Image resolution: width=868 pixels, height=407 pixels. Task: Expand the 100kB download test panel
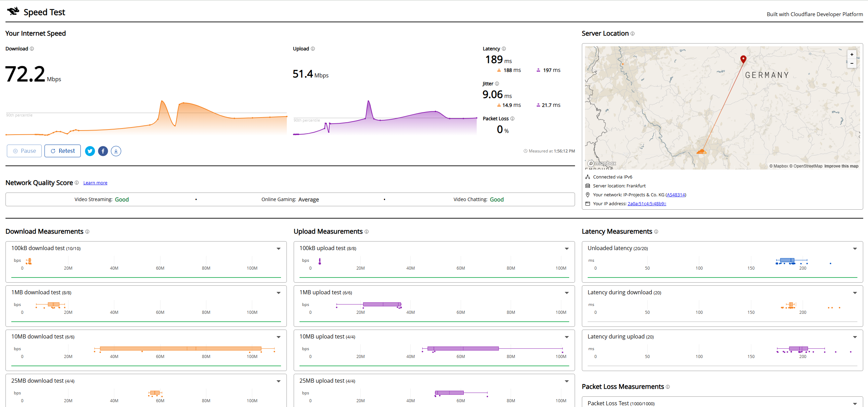279,249
